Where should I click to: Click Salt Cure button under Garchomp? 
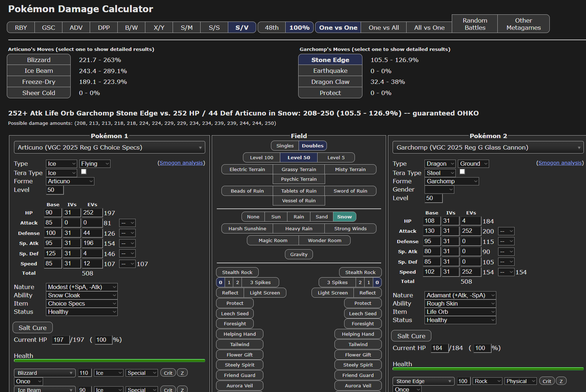[411, 336]
